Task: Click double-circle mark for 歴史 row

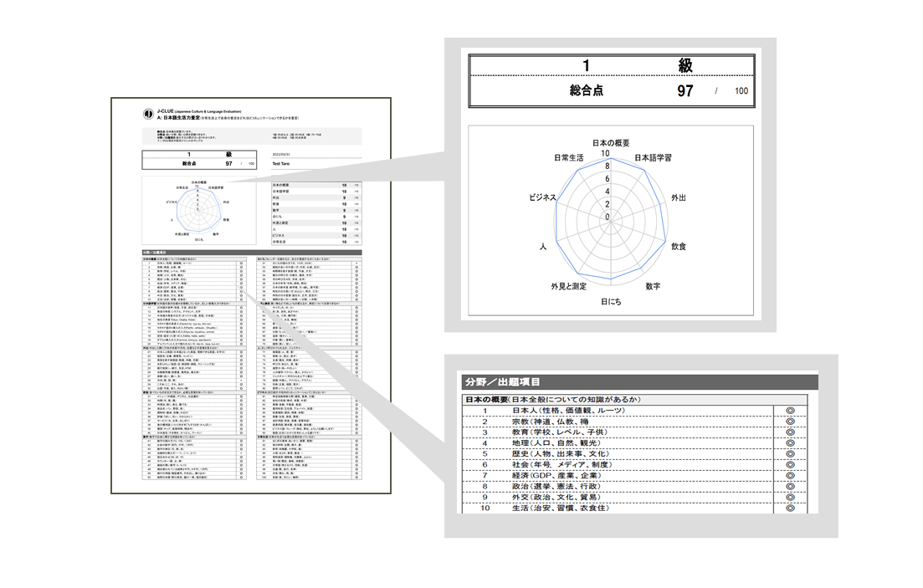Action: click(x=790, y=454)
